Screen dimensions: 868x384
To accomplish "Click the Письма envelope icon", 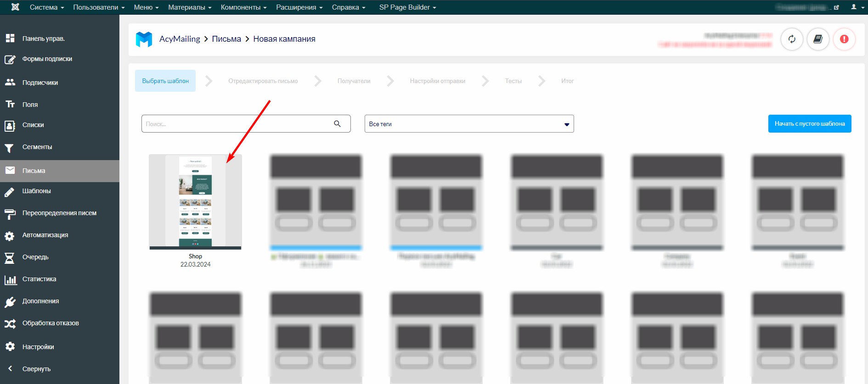I will coord(10,170).
